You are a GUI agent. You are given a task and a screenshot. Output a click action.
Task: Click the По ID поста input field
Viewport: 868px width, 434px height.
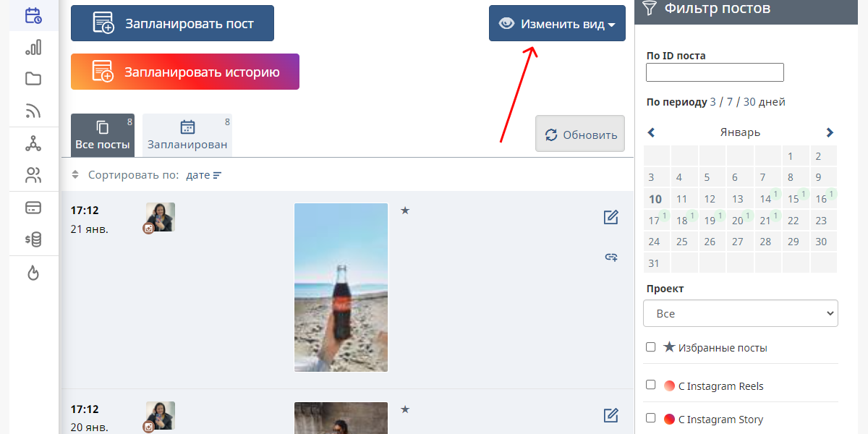click(x=715, y=72)
